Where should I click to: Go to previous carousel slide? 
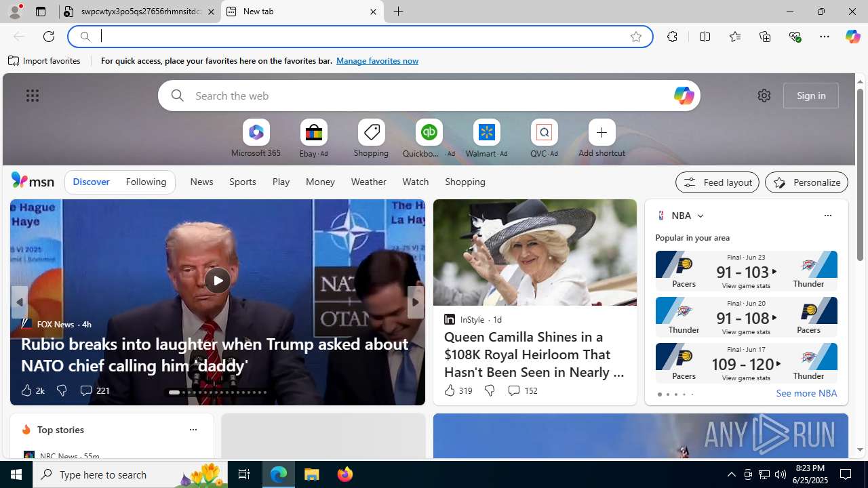pyautogui.click(x=19, y=302)
